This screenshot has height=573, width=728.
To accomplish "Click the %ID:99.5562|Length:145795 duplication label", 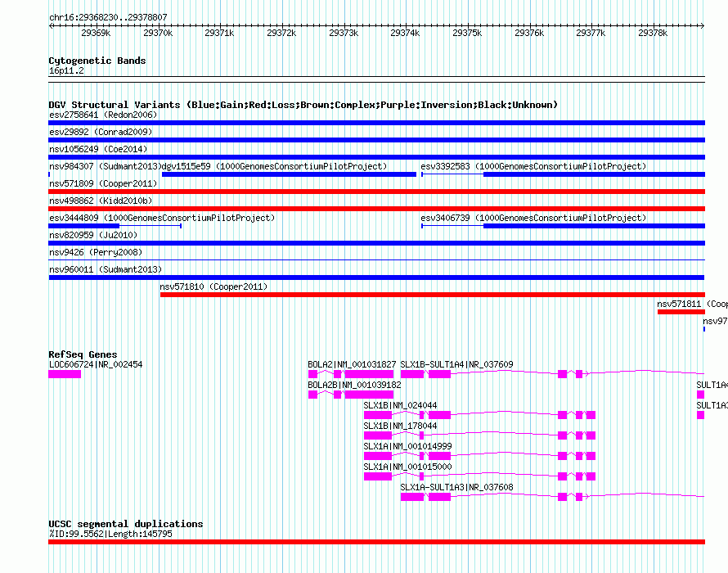I will coord(110,534).
